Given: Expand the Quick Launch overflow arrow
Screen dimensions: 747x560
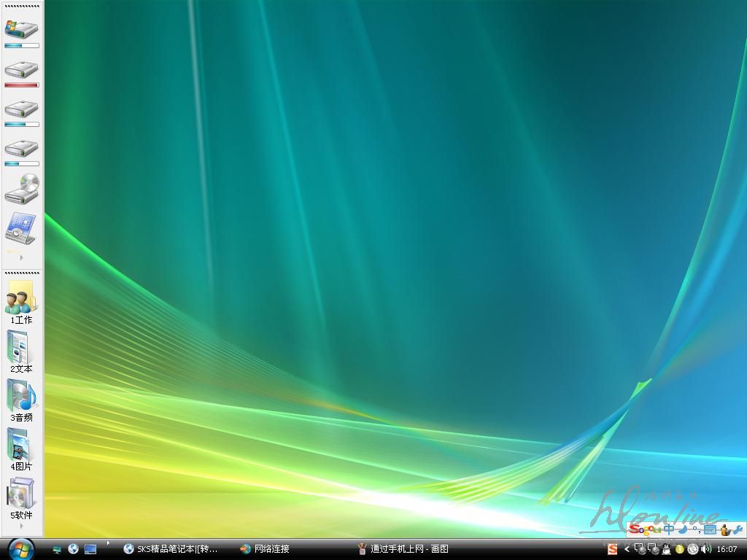Looking at the screenshot, I should [x=109, y=543].
